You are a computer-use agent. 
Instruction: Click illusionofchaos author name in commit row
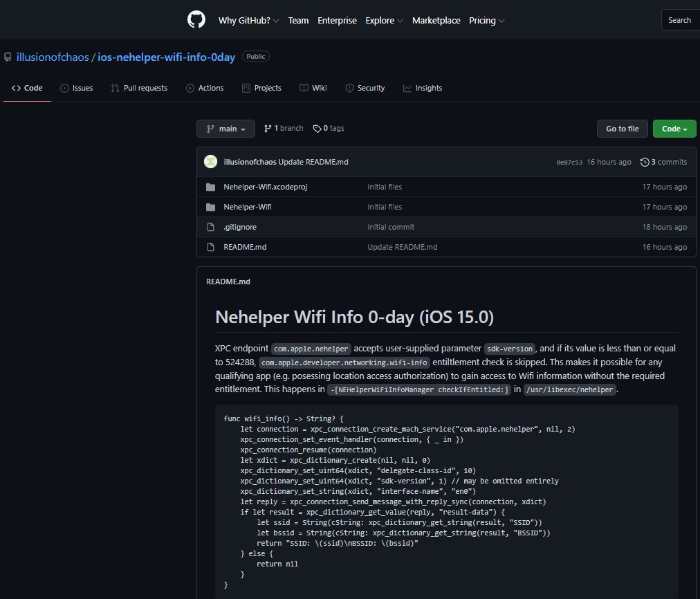(x=250, y=162)
